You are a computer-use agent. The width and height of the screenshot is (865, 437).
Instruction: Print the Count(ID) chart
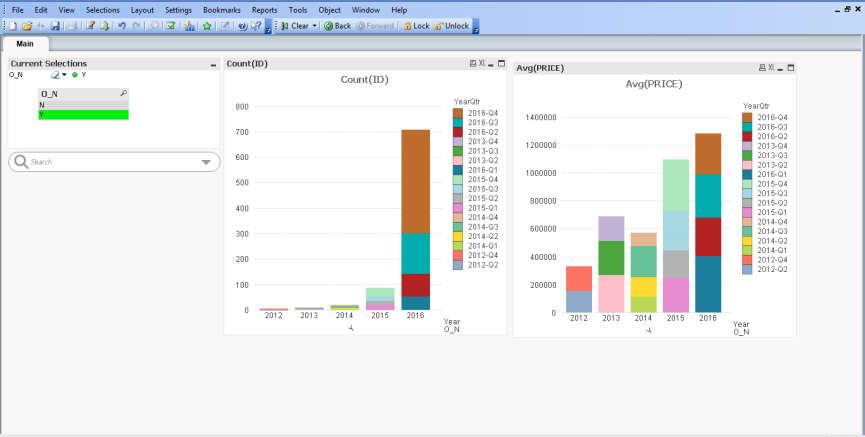473,64
